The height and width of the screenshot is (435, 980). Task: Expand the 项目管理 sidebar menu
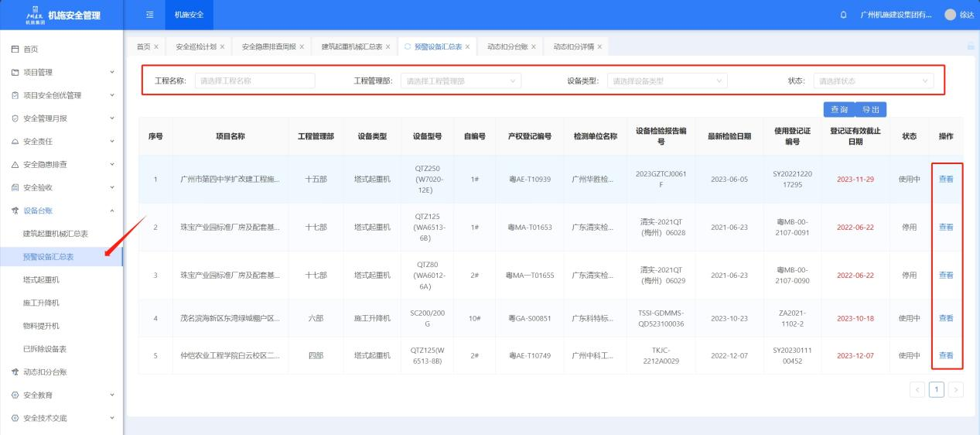coord(112,73)
